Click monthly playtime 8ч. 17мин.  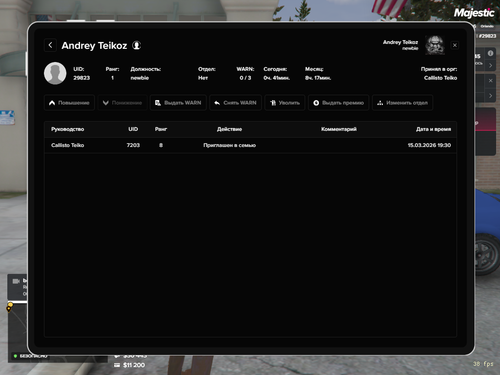(x=318, y=78)
